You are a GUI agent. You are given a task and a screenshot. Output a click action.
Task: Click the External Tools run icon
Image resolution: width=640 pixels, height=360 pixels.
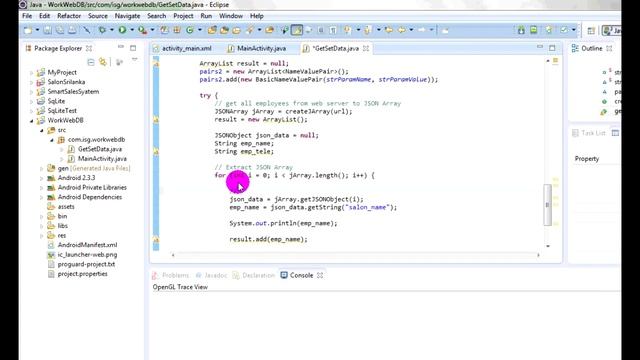point(142,30)
